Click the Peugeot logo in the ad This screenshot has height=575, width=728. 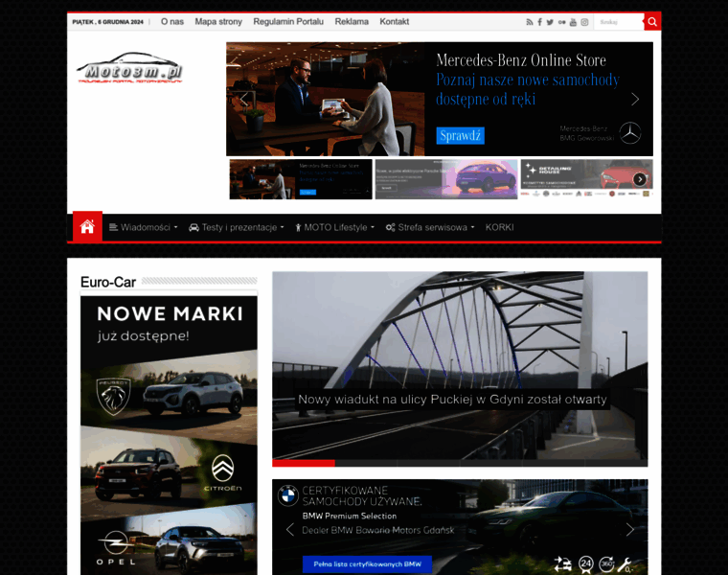point(113,395)
